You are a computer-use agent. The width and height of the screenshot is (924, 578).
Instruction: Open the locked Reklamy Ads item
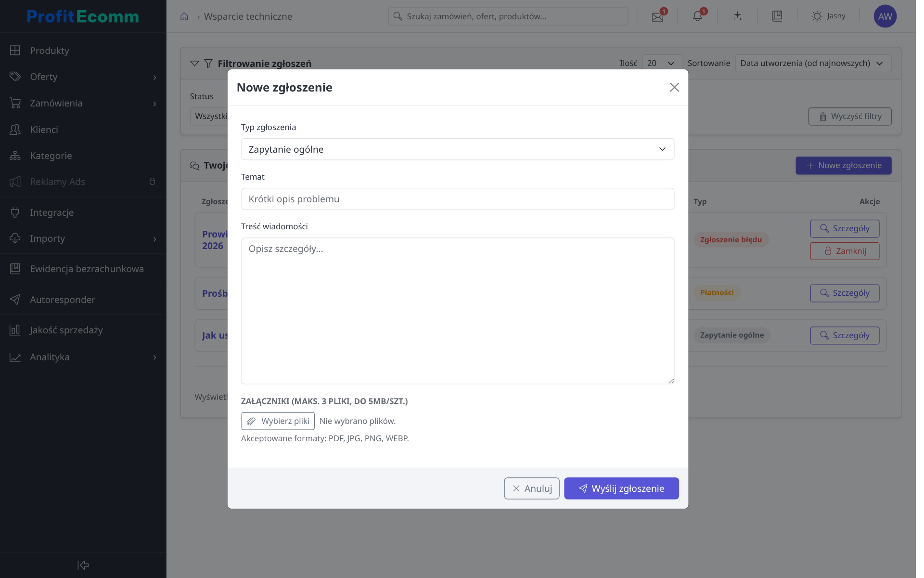click(x=83, y=182)
